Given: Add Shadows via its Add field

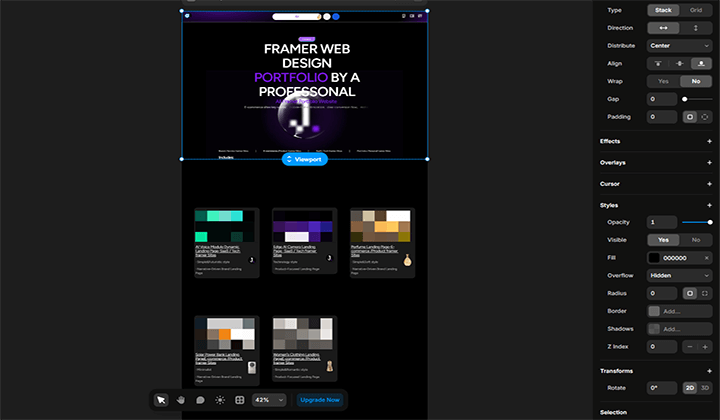Looking at the screenshot, I should point(680,329).
